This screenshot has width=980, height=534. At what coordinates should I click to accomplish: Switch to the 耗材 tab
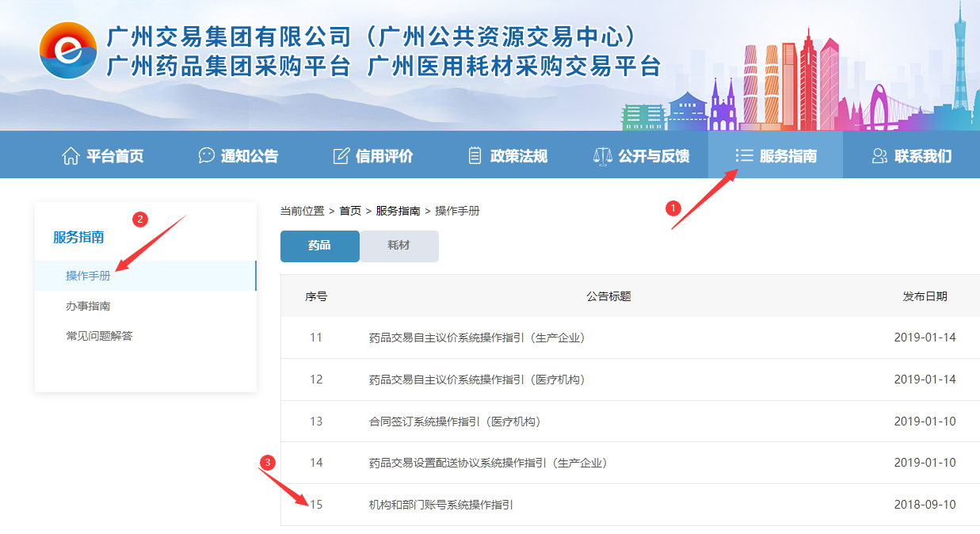pos(398,246)
